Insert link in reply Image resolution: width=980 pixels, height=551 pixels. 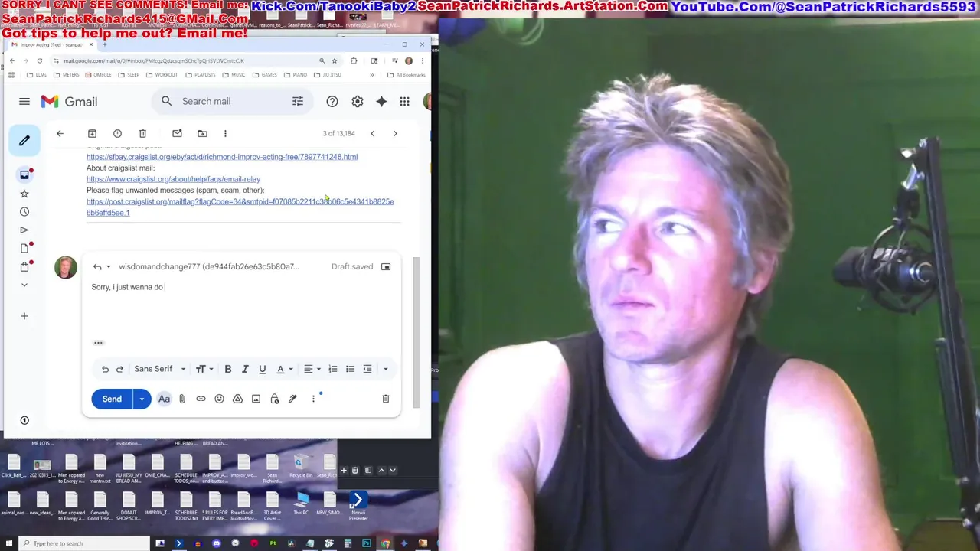201,399
